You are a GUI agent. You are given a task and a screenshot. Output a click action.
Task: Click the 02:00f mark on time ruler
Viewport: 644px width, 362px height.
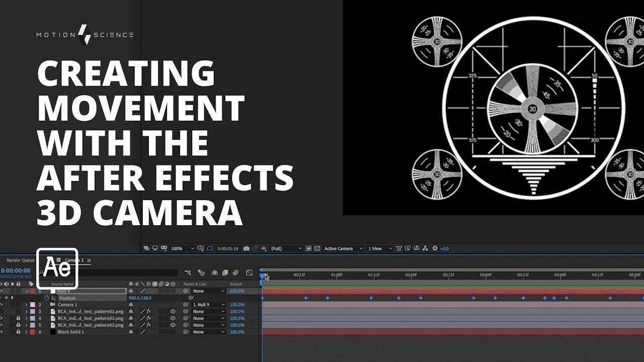(411, 275)
